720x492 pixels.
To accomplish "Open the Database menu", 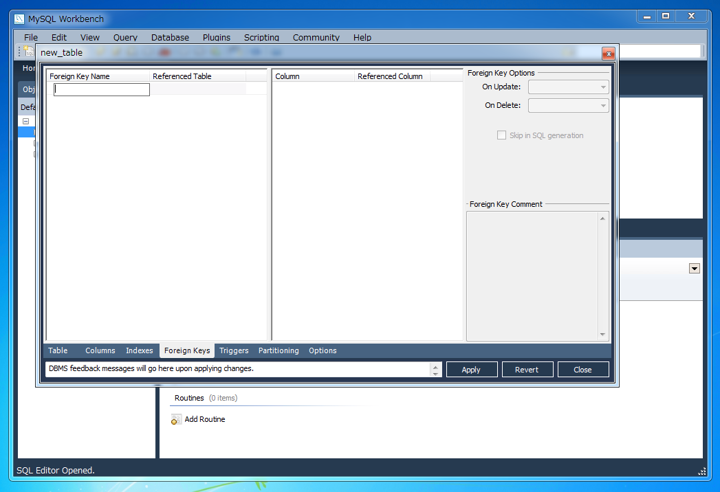I will [170, 38].
